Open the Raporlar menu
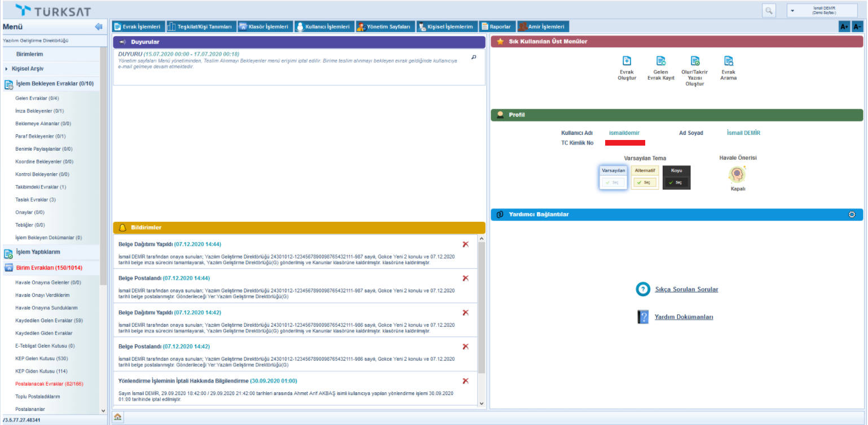The width and height of the screenshot is (868, 425). pos(496,27)
